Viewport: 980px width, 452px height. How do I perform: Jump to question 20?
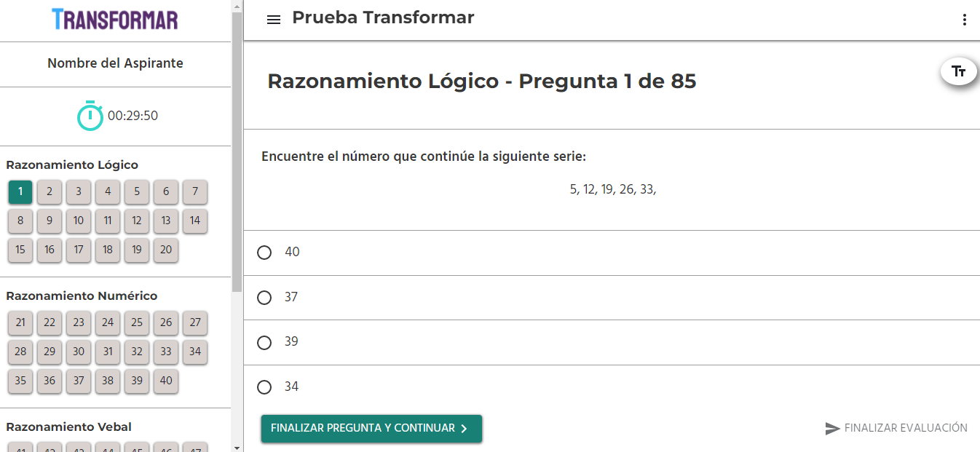click(x=166, y=250)
